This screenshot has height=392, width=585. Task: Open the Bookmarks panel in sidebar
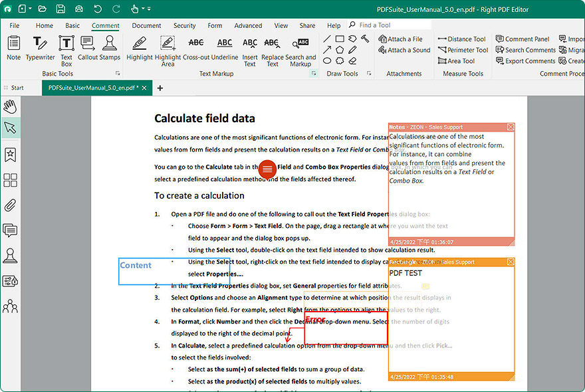(x=11, y=155)
